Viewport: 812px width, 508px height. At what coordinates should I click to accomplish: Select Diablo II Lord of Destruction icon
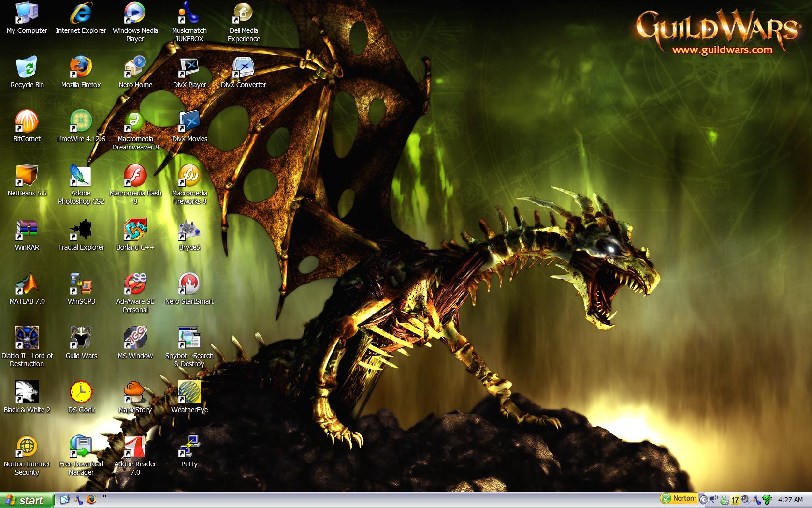tap(27, 348)
